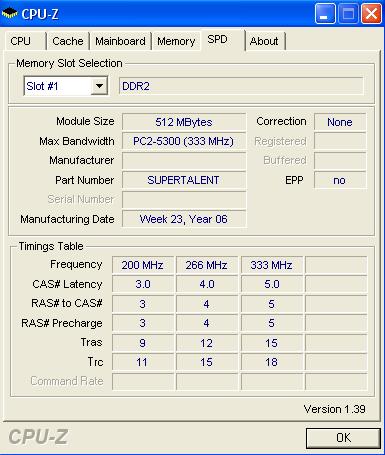Click the Week 23, Year 06 date field
The image size is (385, 455).
click(184, 219)
